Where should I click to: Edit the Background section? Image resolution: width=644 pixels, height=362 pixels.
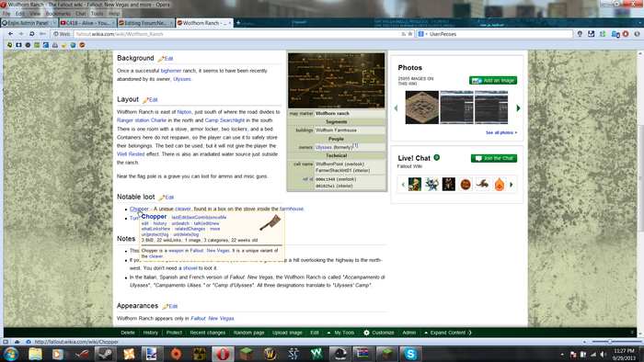(166, 59)
